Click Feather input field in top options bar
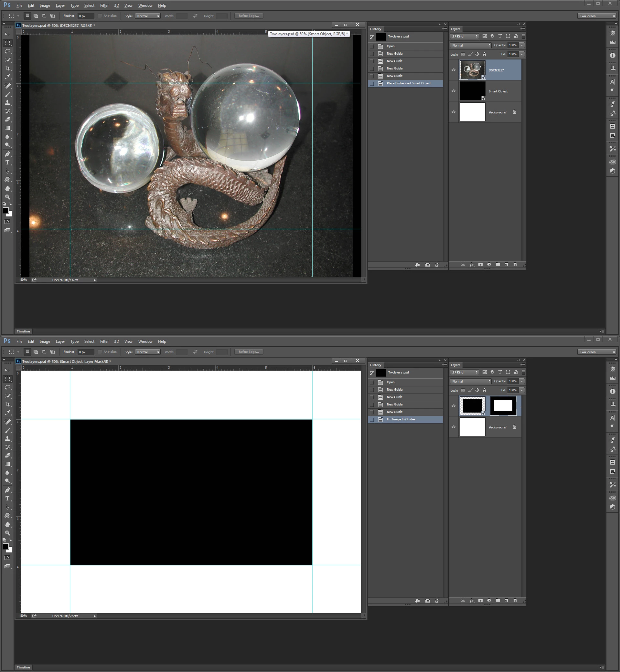 86,16
